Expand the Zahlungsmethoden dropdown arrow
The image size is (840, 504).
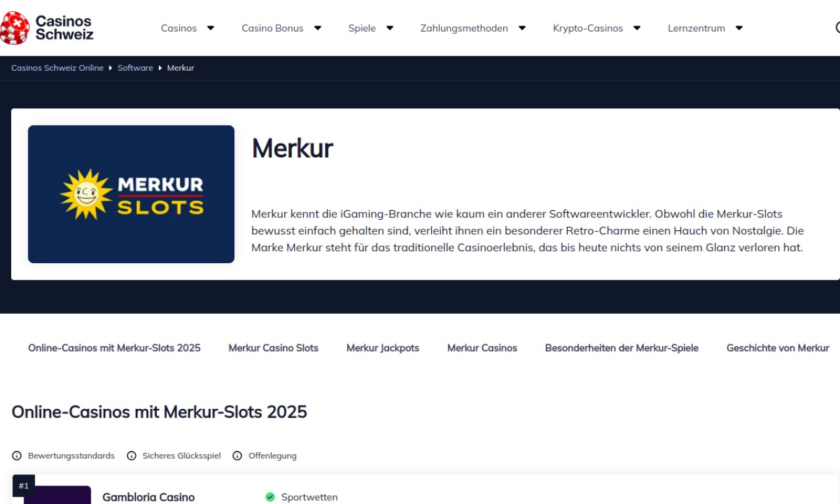(522, 28)
